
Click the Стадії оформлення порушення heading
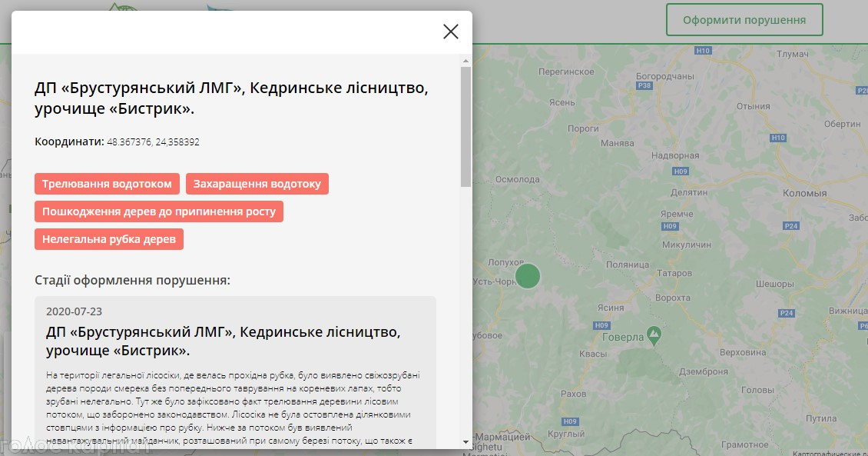(x=132, y=280)
